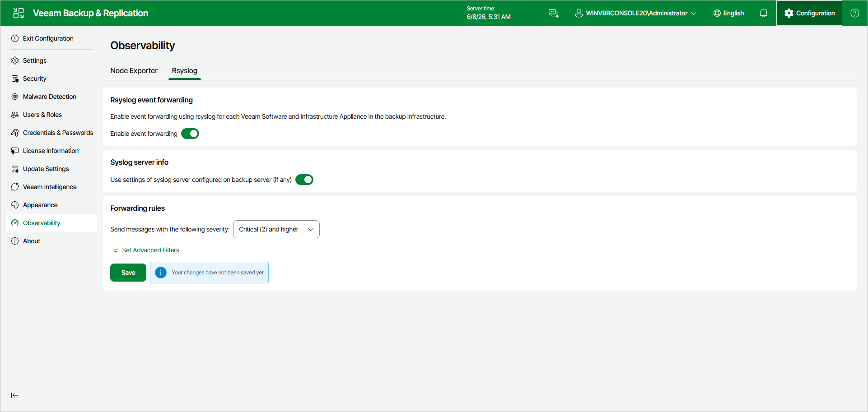
Task: Click the Rsyslog event forwarding heading
Action: [151, 100]
